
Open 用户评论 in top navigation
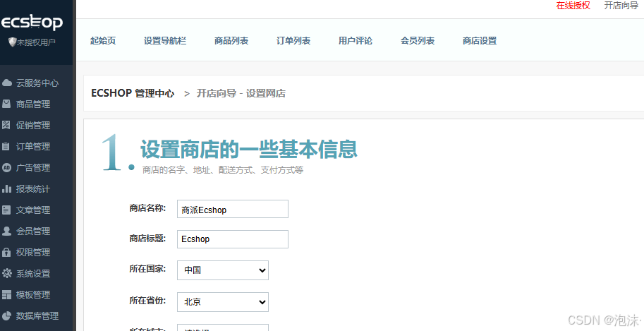[356, 41]
